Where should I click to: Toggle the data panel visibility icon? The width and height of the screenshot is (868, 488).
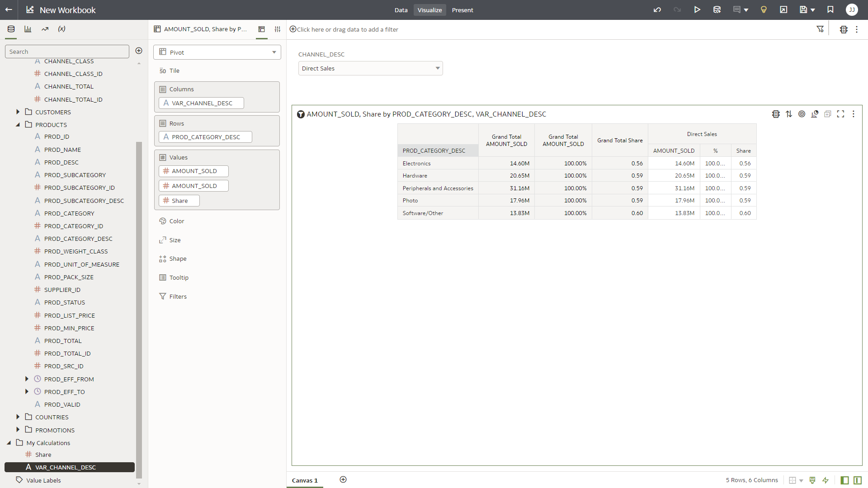click(x=844, y=480)
